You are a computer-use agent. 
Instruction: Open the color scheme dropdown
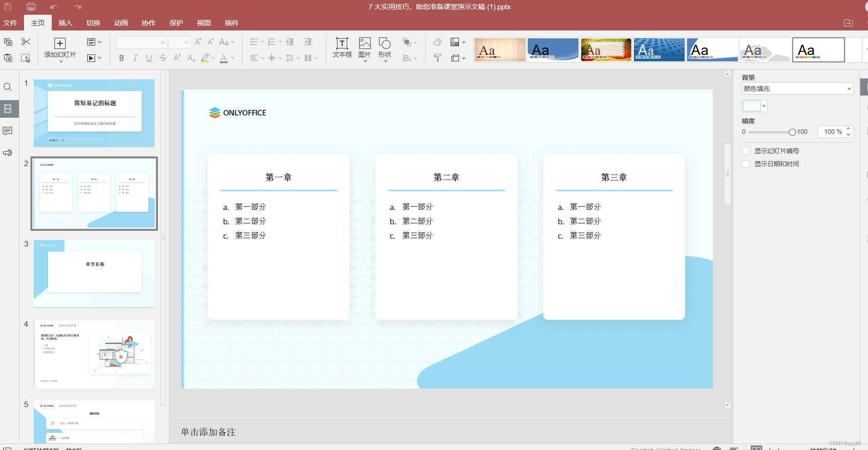(x=458, y=42)
